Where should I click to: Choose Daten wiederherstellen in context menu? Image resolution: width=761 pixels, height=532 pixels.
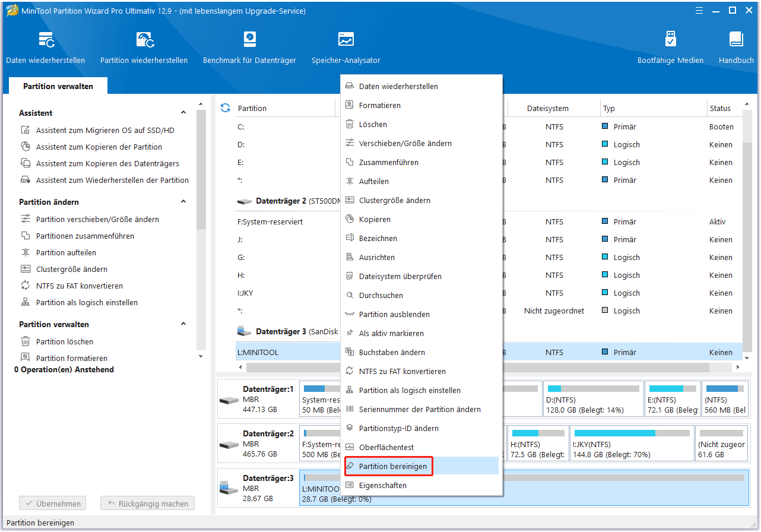(x=421, y=86)
